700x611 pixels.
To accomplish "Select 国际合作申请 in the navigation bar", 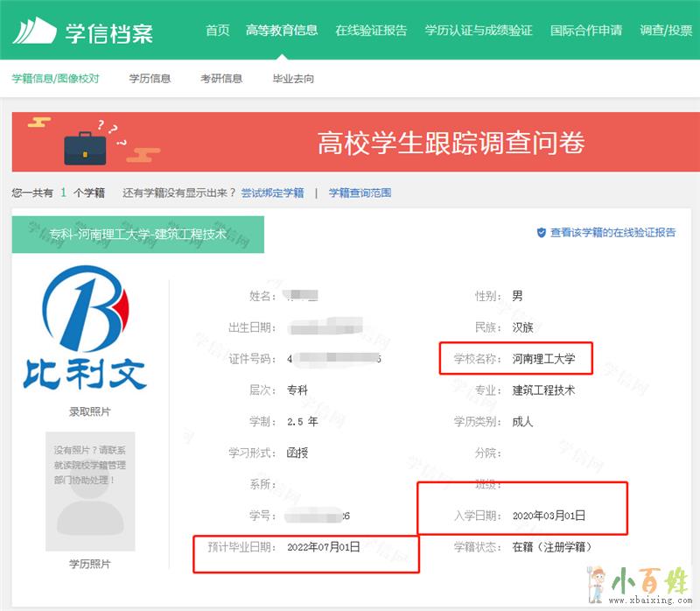I will [586, 31].
